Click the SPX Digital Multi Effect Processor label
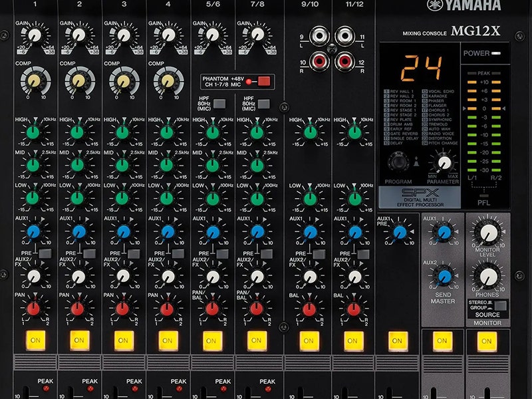532x399 pixels. click(420, 198)
